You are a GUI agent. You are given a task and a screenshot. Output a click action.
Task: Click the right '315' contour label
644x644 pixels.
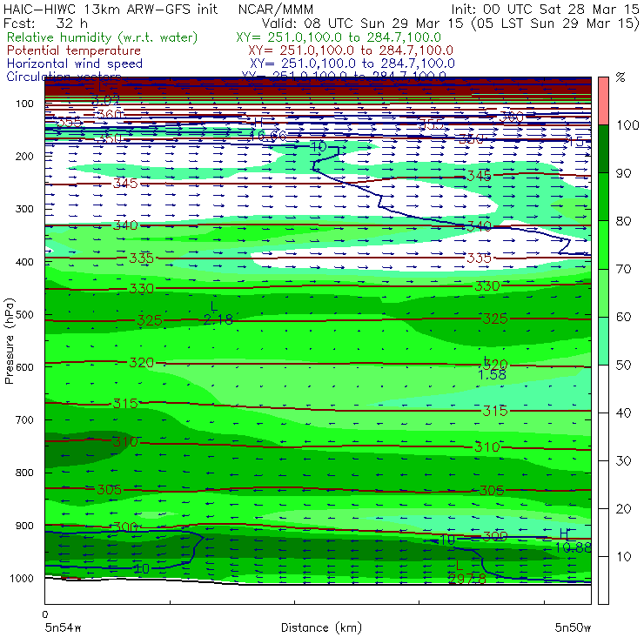coord(495,411)
